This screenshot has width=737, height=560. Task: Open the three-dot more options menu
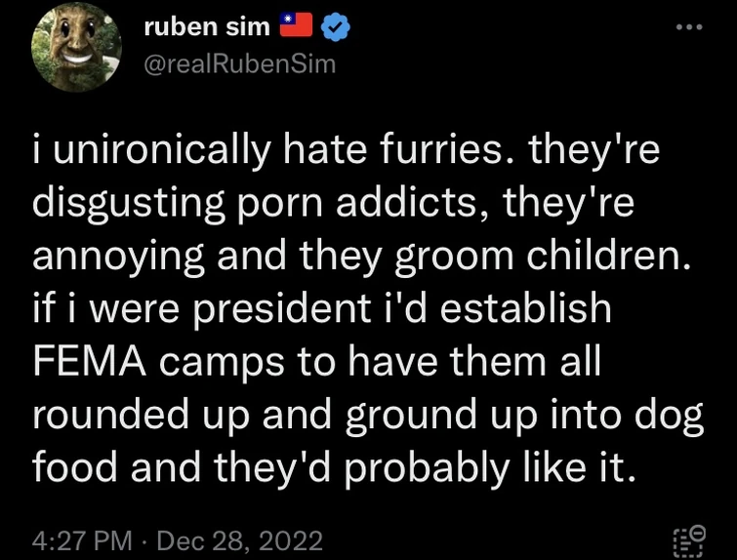pos(689,27)
